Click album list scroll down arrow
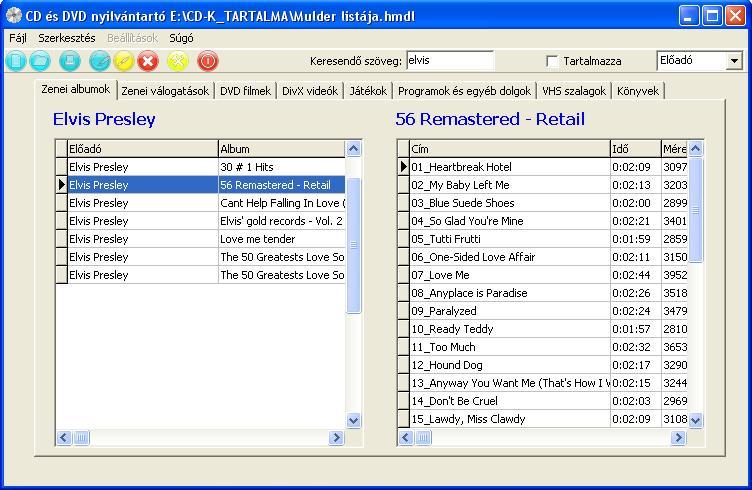This screenshot has height=490, width=752. tap(353, 420)
